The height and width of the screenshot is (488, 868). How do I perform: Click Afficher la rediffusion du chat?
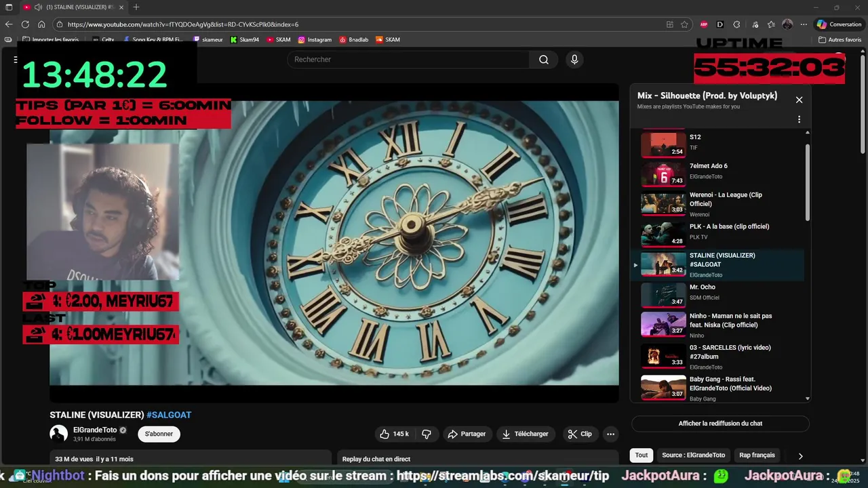(720, 424)
